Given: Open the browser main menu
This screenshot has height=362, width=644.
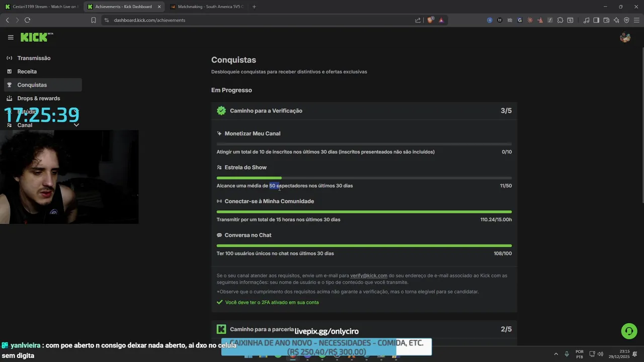Looking at the screenshot, I should [x=636, y=20].
